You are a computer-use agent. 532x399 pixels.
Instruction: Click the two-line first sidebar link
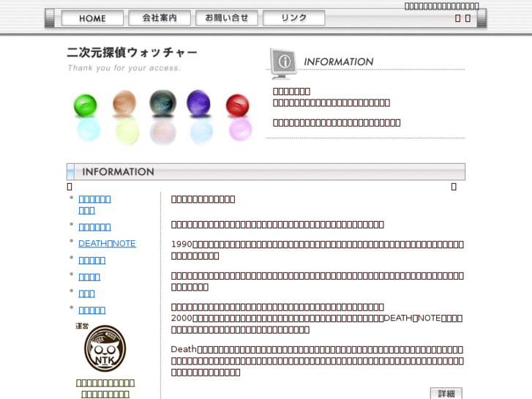[94, 204]
